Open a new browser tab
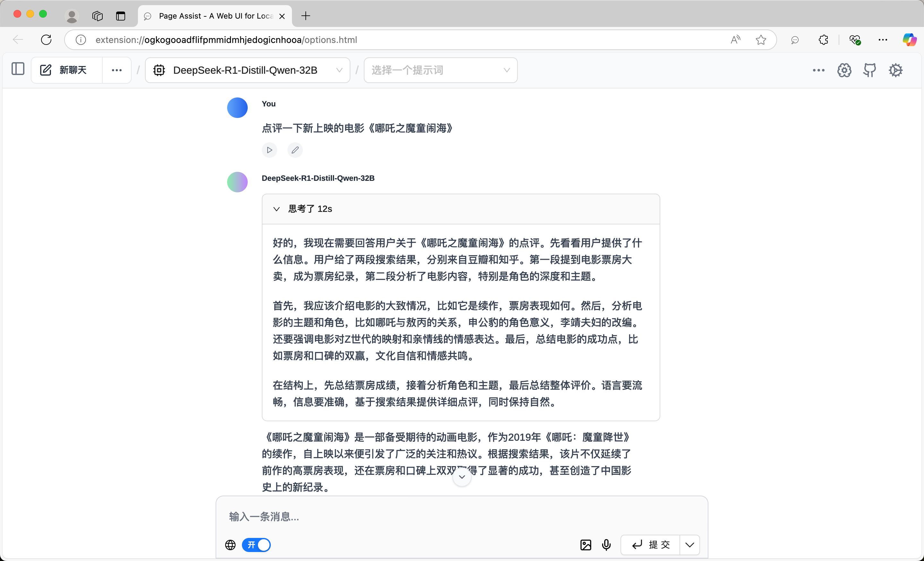 click(306, 16)
